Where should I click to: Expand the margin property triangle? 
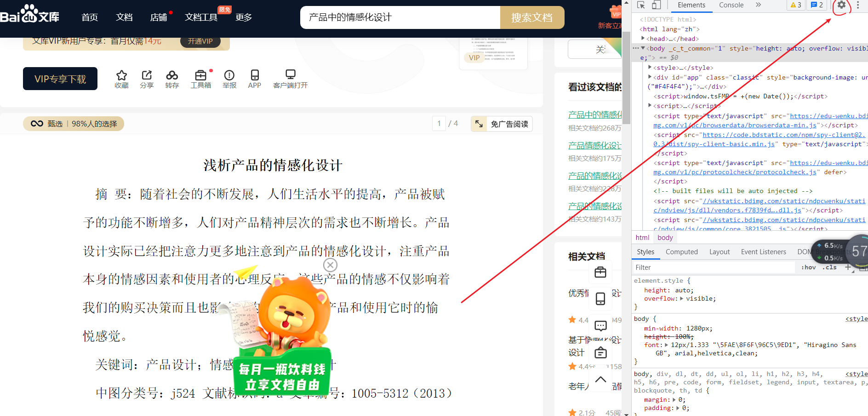coord(674,399)
